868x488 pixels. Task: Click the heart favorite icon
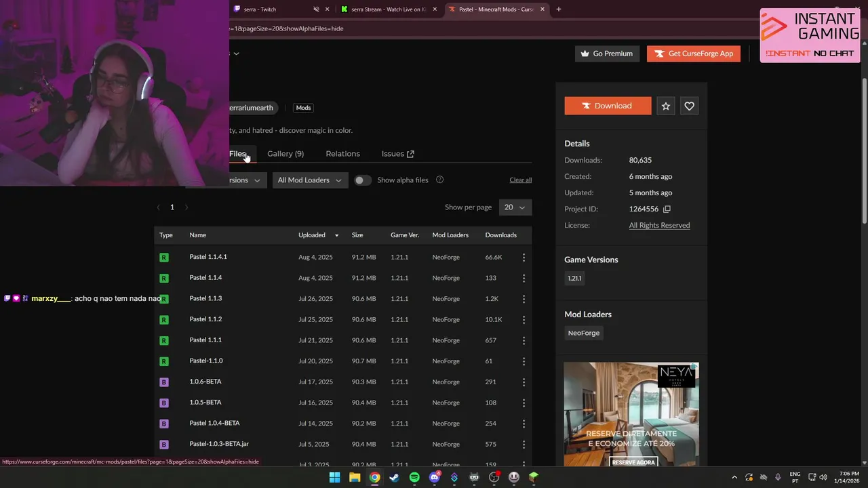(x=689, y=106)
